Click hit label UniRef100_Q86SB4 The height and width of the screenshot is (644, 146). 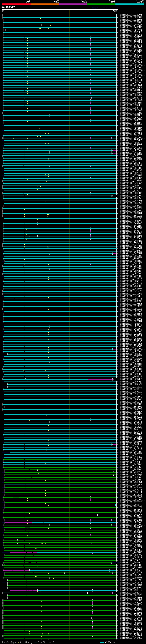point(131,313)
